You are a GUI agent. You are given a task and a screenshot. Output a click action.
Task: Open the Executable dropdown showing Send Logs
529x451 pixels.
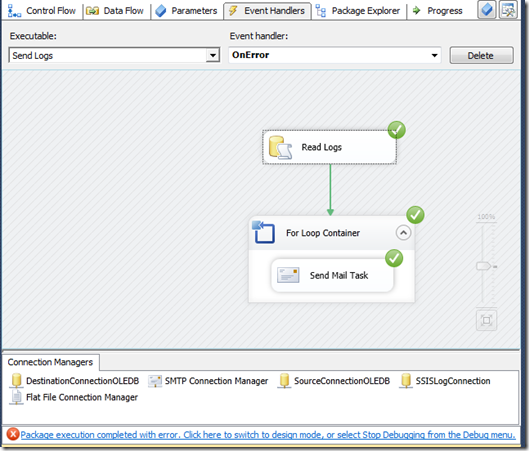(x=213, y=55)
